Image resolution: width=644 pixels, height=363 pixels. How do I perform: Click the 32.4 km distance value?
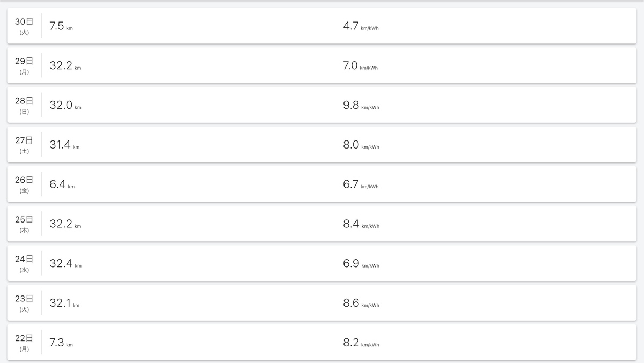point(65,264)
